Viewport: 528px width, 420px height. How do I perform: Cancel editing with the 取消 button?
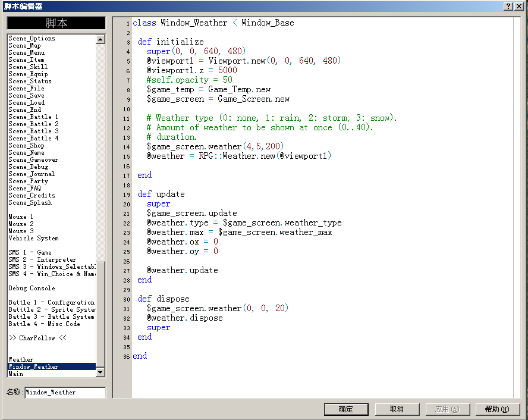tap(397, 409)
